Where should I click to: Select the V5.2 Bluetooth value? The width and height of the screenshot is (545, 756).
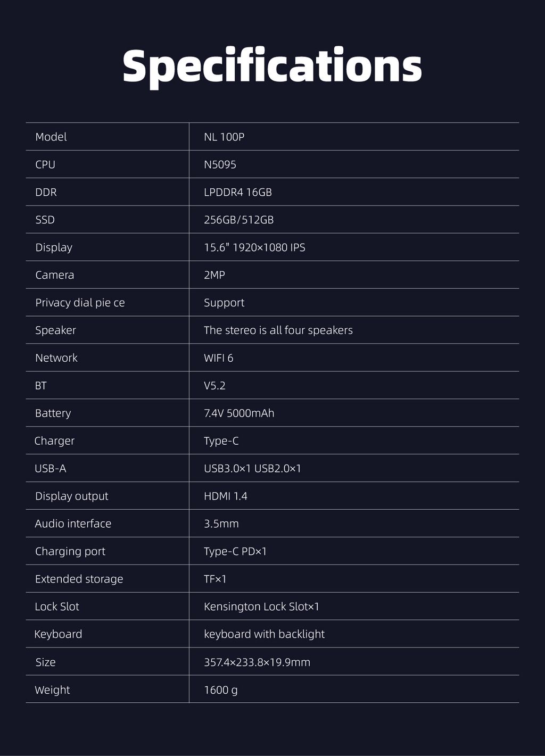[214, 386]
